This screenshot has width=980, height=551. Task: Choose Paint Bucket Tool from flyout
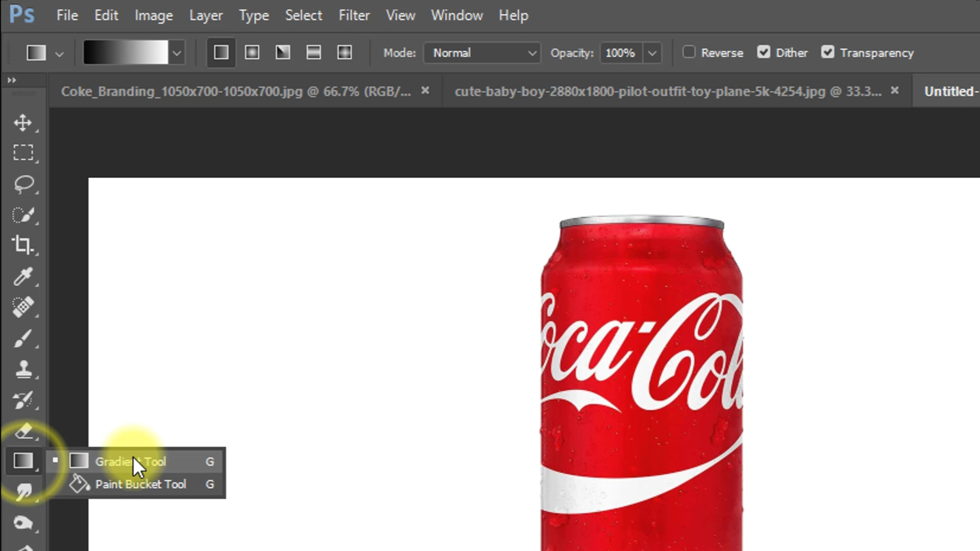pos(140,484)
